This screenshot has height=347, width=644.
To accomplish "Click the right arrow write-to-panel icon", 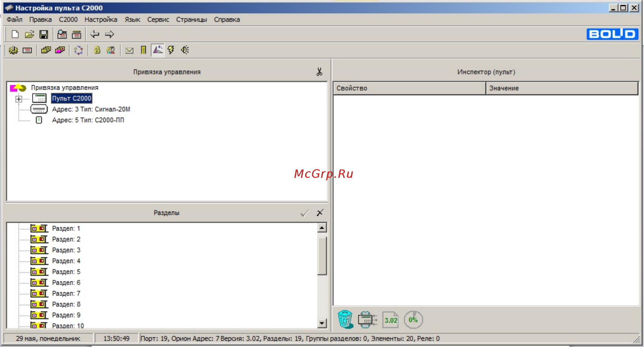I will tap(109, 34).
